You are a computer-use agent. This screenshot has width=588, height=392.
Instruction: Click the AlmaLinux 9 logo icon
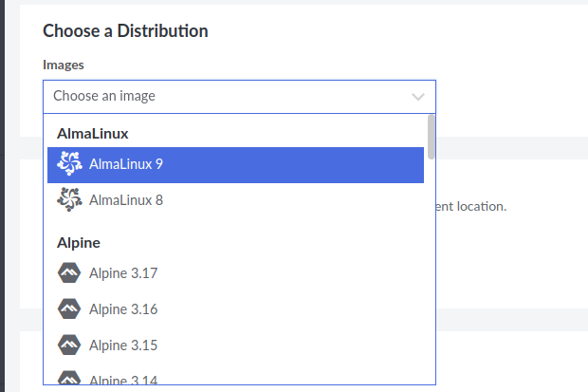(69, 163)
